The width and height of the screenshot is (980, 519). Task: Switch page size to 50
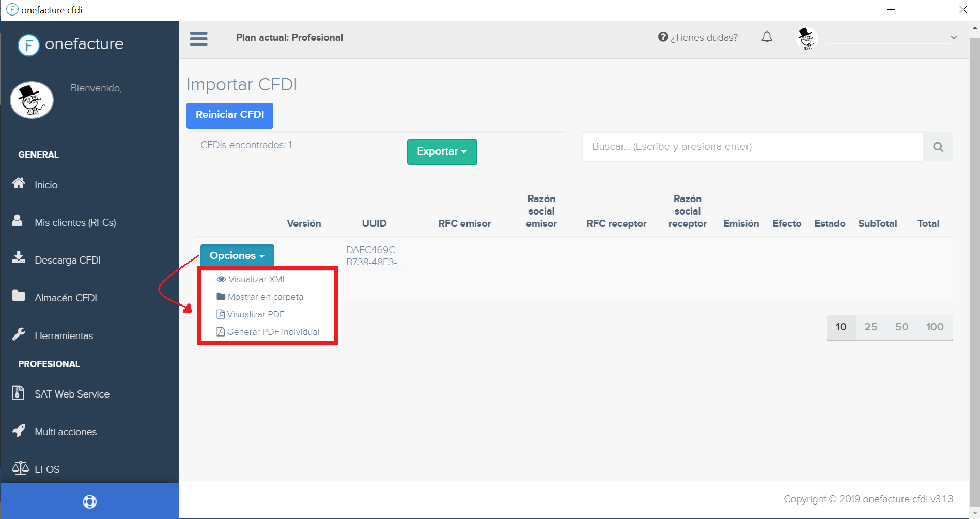[x=901, y=327]
